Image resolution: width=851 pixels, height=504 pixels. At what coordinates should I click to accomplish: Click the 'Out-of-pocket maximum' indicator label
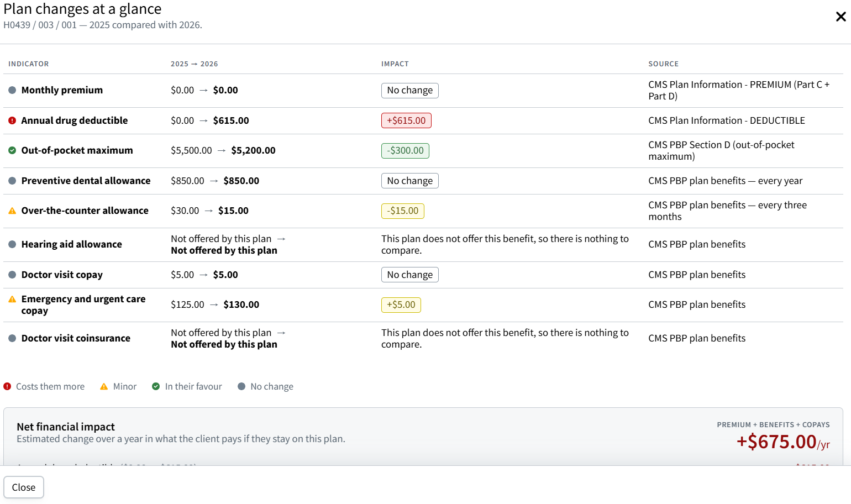tap(77, 150)
